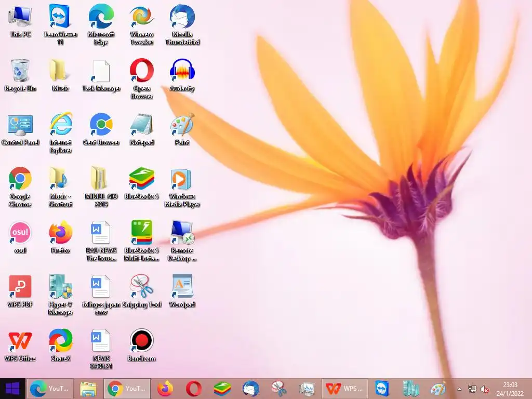The height and width of the screenshot is (399, 532).
Task: Select the Notepad desktop shortcut
Action: tap(141, 129)
